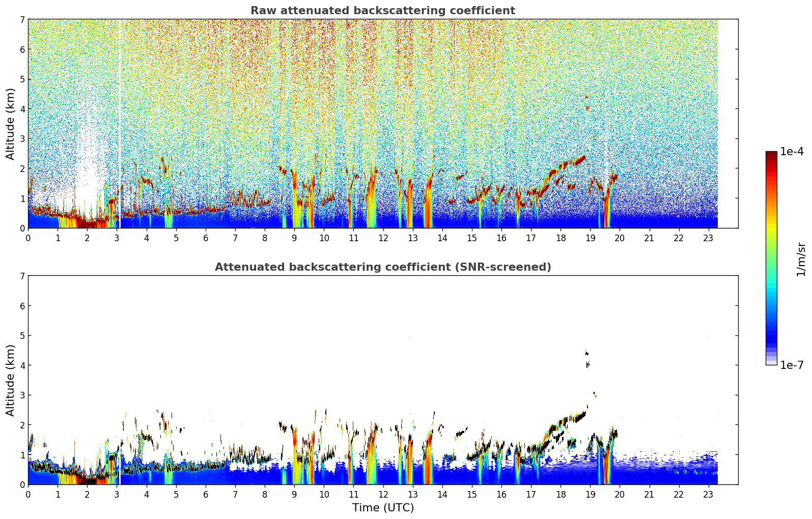Click the colorbar unit label "1/m/sr"
Screen dimensions: 812x519
tap(801, 259)
